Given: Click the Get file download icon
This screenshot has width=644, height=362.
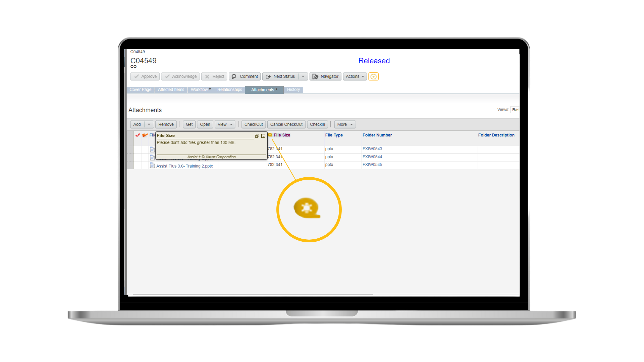Looking at the screenshot, I should click(189, 124).
